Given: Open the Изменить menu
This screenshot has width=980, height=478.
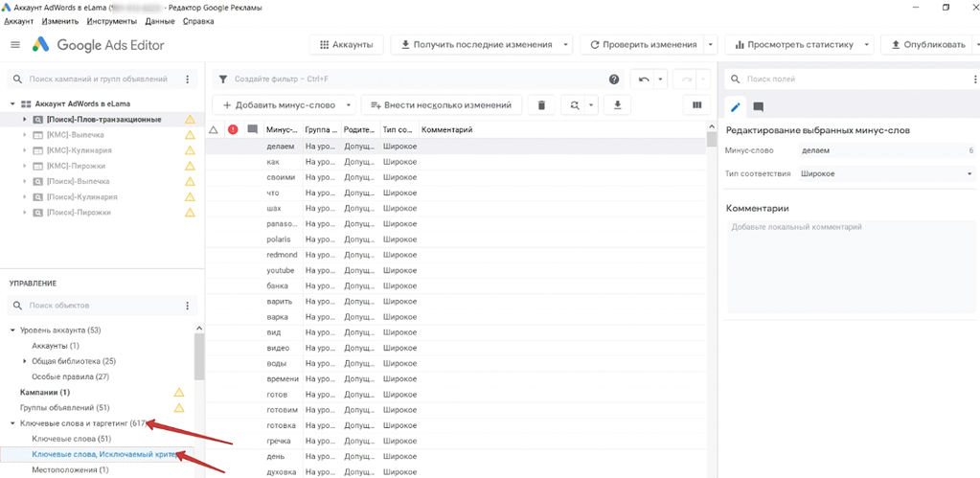Looking at the screenshot, I should (60, 21).
